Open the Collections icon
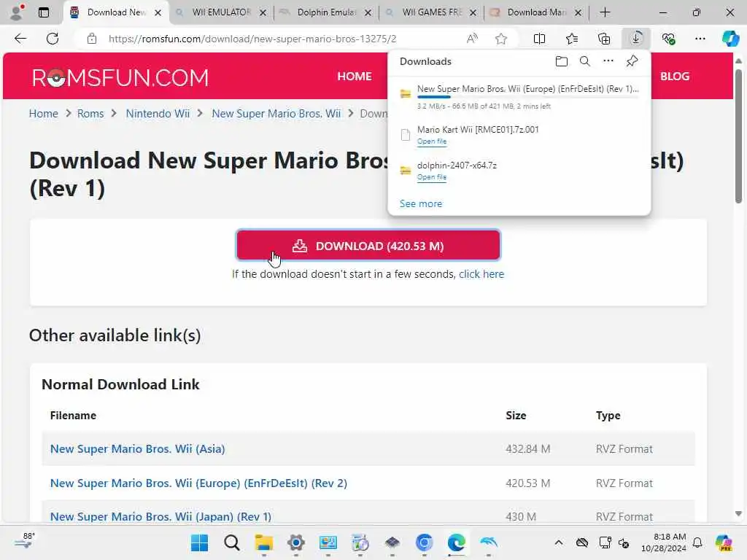Screen dimensions: 747x560 click(x=603, y=39)
